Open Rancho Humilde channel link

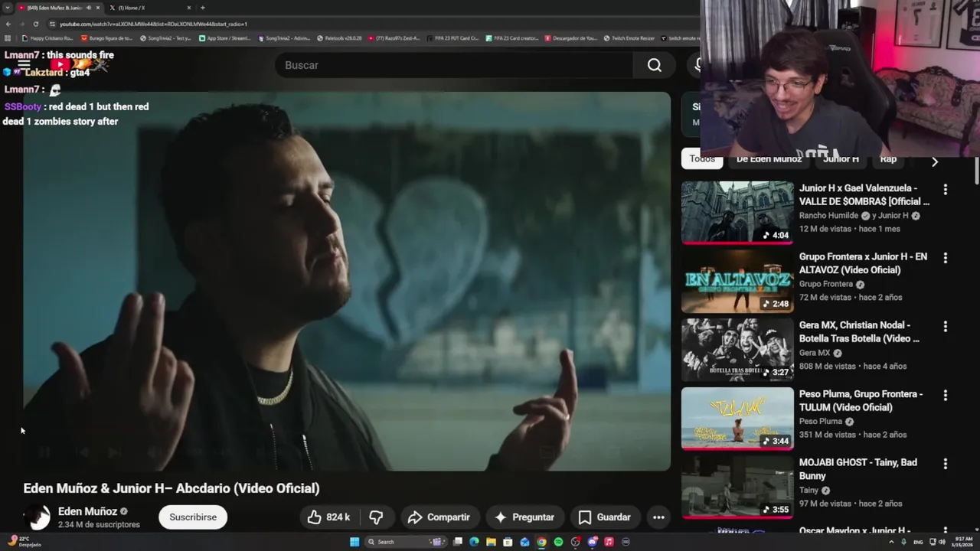coord(828,216)
